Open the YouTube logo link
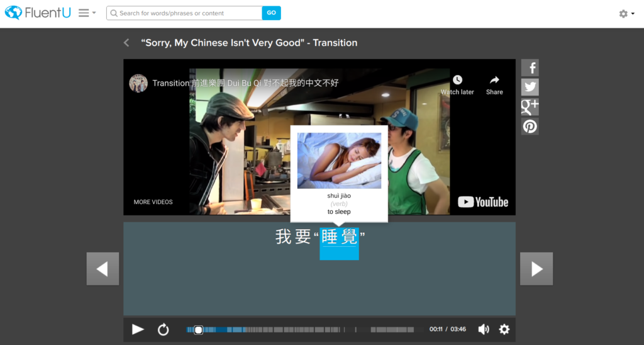Screen dimensions: 644x345 coord(483,202)
